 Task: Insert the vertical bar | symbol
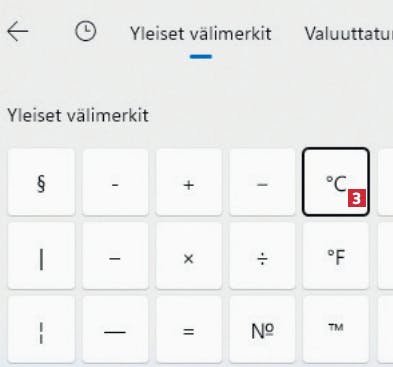pos(41,256)
